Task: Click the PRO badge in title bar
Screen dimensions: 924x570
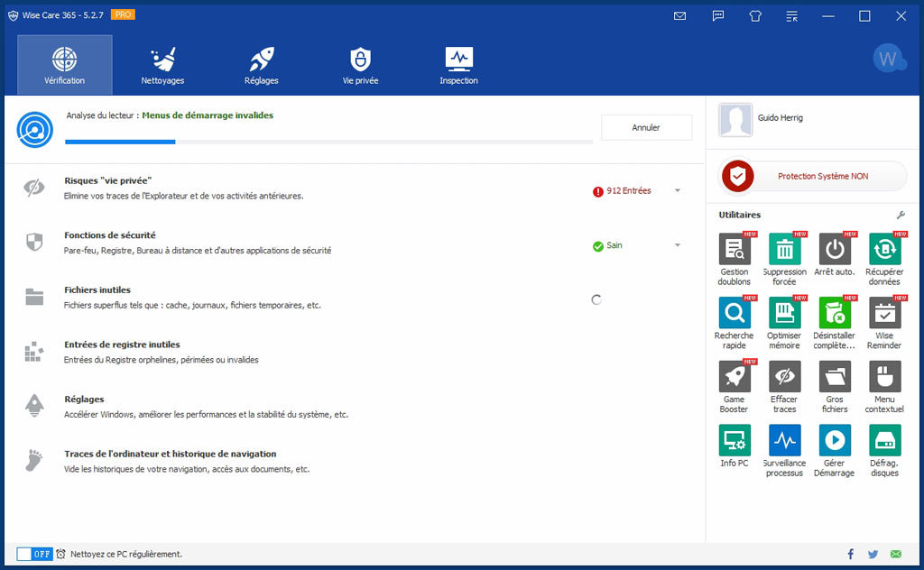Action: point(123,14)
